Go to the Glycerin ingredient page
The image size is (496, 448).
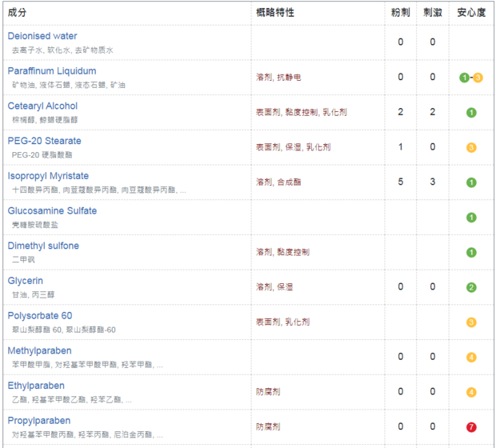point(26,281)
